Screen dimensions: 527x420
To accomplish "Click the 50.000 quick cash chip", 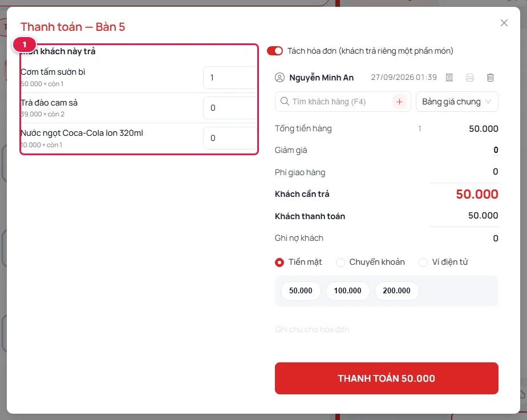I will [301, 290].
